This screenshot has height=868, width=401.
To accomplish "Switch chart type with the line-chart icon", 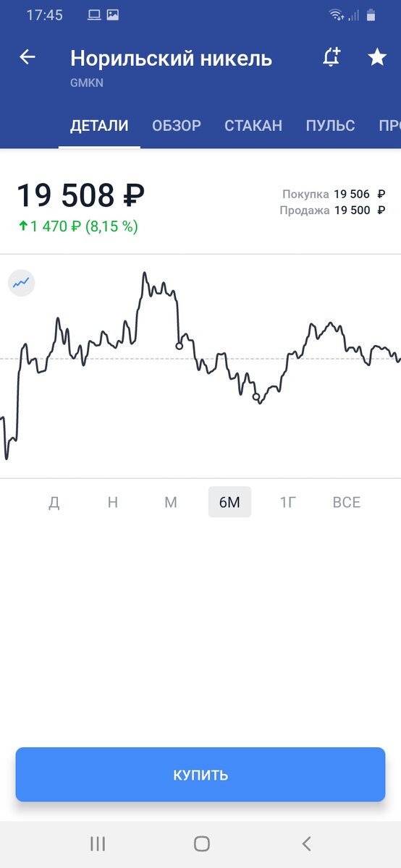I will [x=21, y=283].
